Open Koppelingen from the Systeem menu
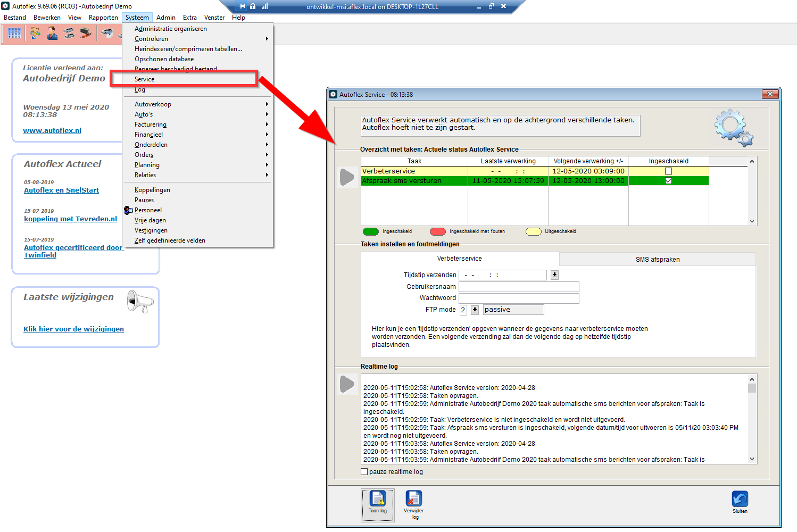The height and width of the screenshot is (532, 797). click(198, 190)
